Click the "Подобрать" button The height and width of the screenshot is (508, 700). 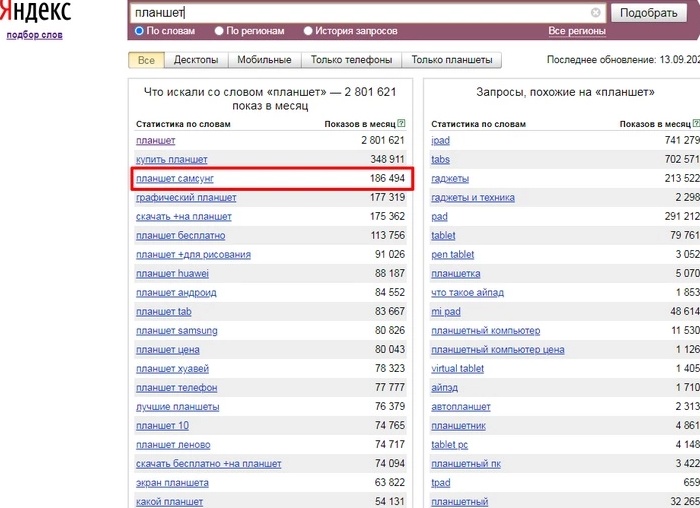point(649,13)
